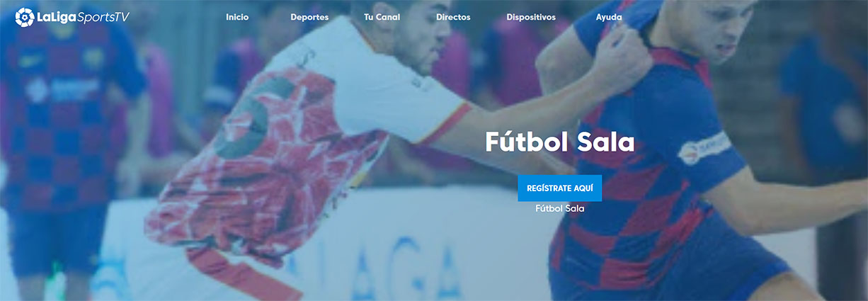868x301 pixels.
Task: Click the REGÍSTRATE AQUÍ button
Action: (559, 188)
